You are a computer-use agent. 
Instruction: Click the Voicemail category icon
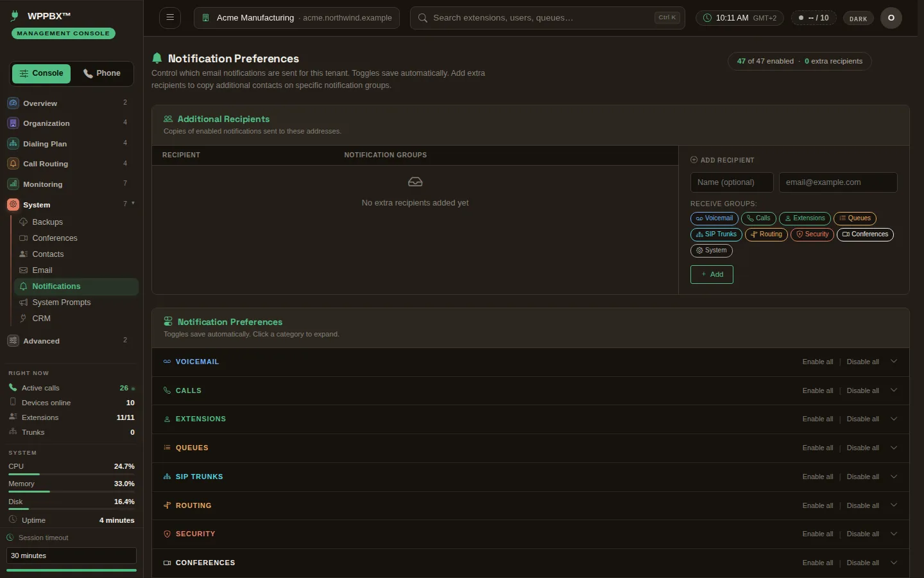coord(167,362)
